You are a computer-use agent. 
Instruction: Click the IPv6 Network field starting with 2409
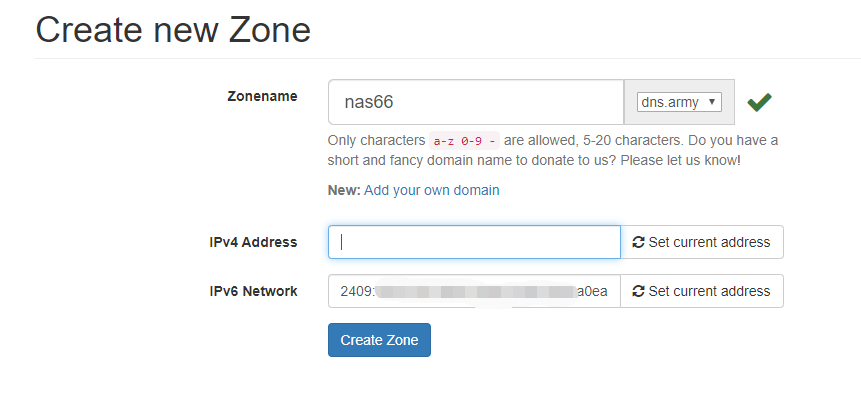click(474, 291)
